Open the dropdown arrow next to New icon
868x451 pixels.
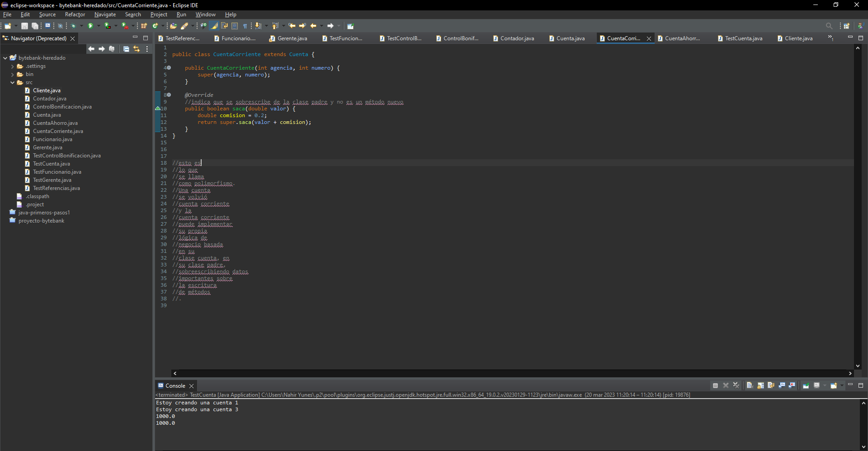click(x=16, y=26)
